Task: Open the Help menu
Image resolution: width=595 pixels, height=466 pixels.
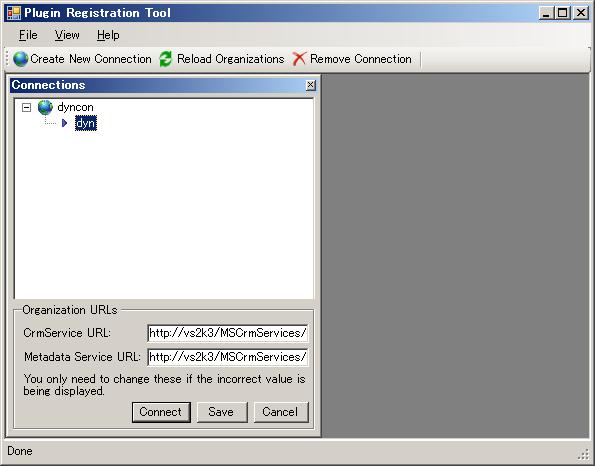Action: coord(108,35)
